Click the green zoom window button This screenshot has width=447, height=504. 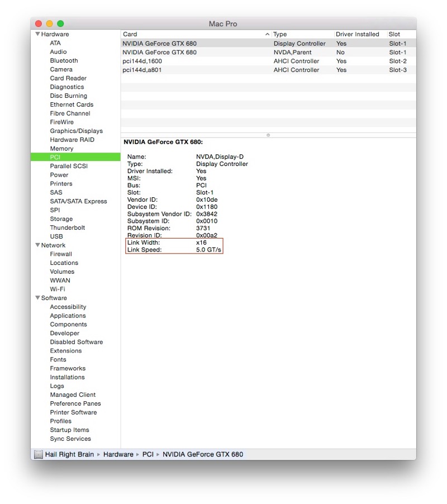click(60, 23)
